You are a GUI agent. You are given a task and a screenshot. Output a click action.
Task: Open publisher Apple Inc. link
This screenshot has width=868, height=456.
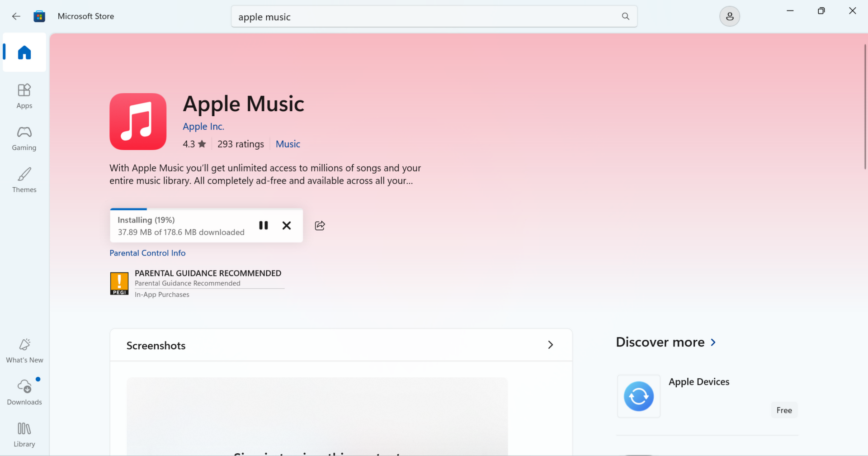pos(203,126)
